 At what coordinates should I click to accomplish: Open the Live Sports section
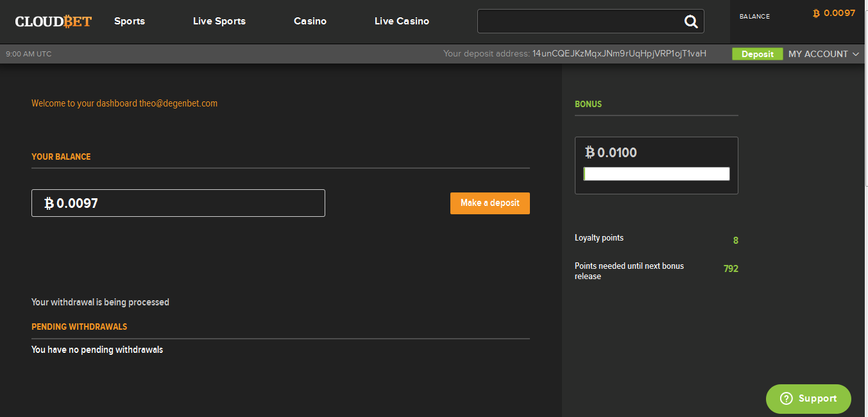219,21
